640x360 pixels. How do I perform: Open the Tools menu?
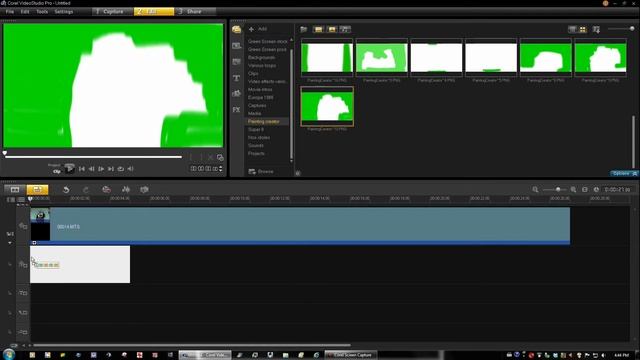tap(42, 11)
